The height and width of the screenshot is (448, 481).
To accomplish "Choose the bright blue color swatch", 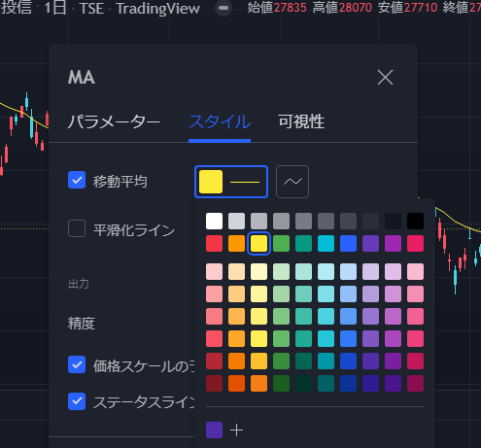I will coord(348,243).
